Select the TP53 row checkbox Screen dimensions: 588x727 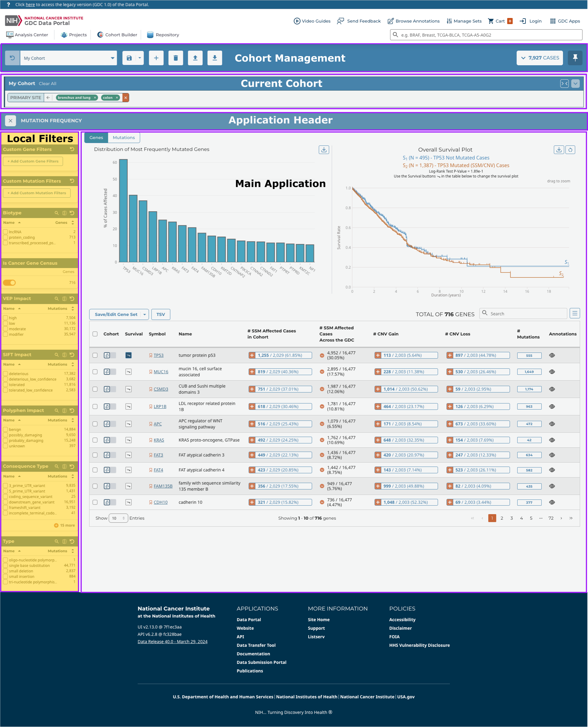point(95,355)
